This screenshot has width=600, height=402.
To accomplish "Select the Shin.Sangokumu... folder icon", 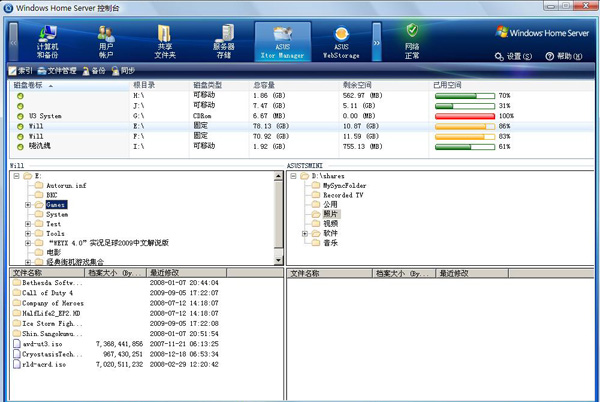I will 16,334.
